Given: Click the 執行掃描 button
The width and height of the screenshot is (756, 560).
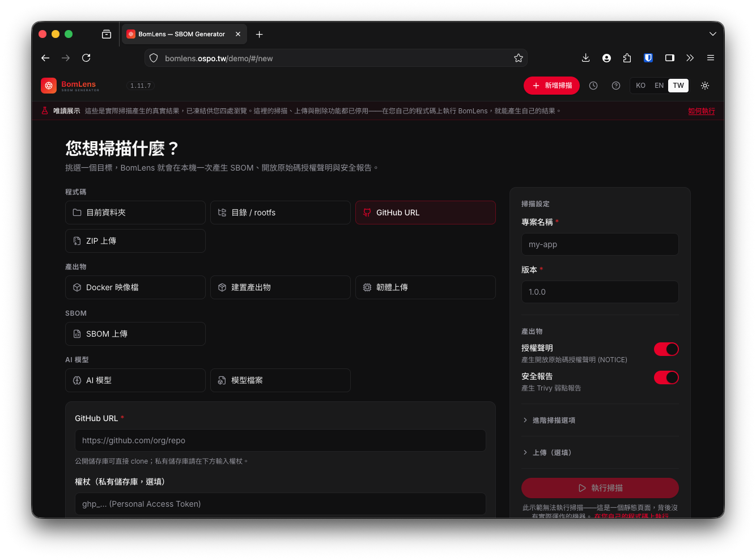Looking at the screenshot, I should pos(600,488).
